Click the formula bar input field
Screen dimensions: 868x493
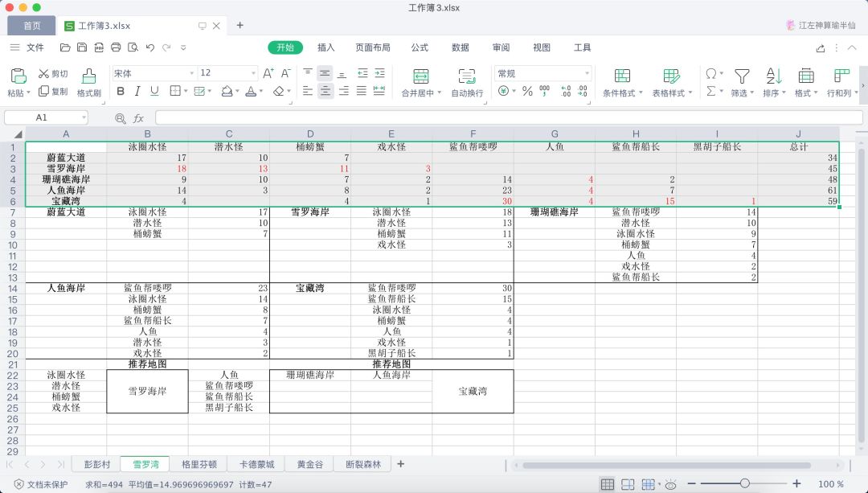(x=509, y=118)
